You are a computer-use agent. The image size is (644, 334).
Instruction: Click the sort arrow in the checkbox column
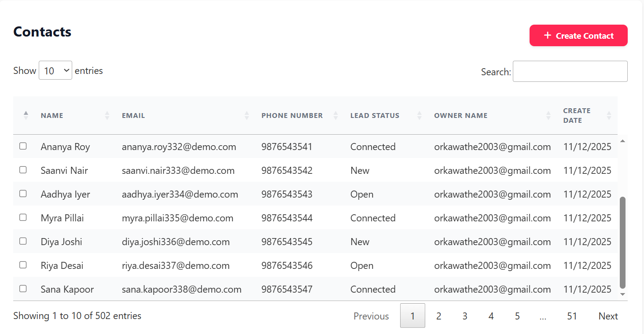26,115
